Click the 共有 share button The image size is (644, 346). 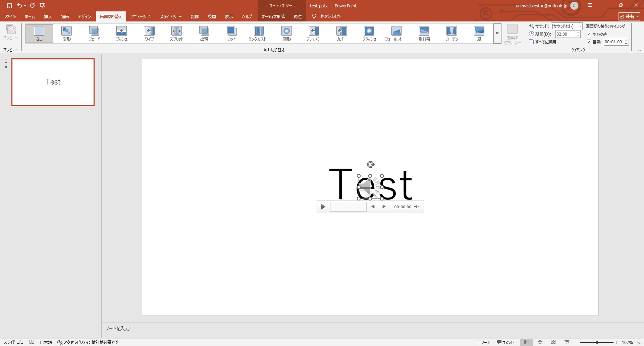tap(629, 16)
